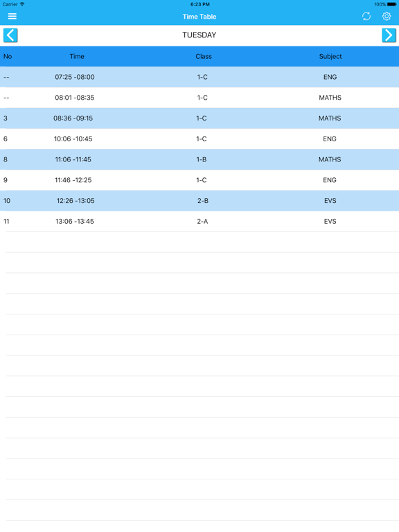The width and height of the screenshot is (399, 532).
Task: Go to previous day arrow
Action: tap(10, 35)
